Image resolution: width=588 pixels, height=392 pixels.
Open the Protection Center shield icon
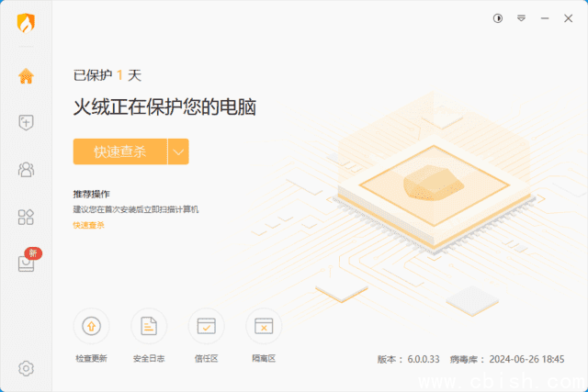tap(26, 122)
